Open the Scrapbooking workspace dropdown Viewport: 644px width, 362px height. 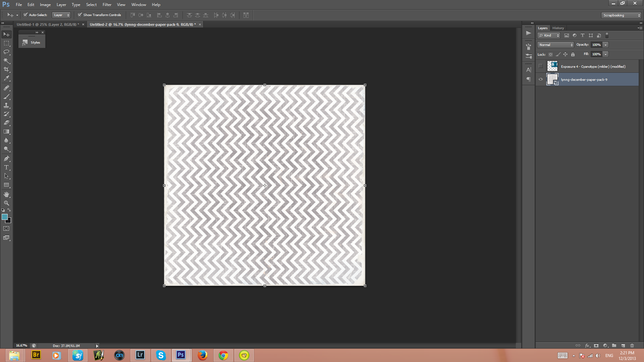tap(621, 15)
